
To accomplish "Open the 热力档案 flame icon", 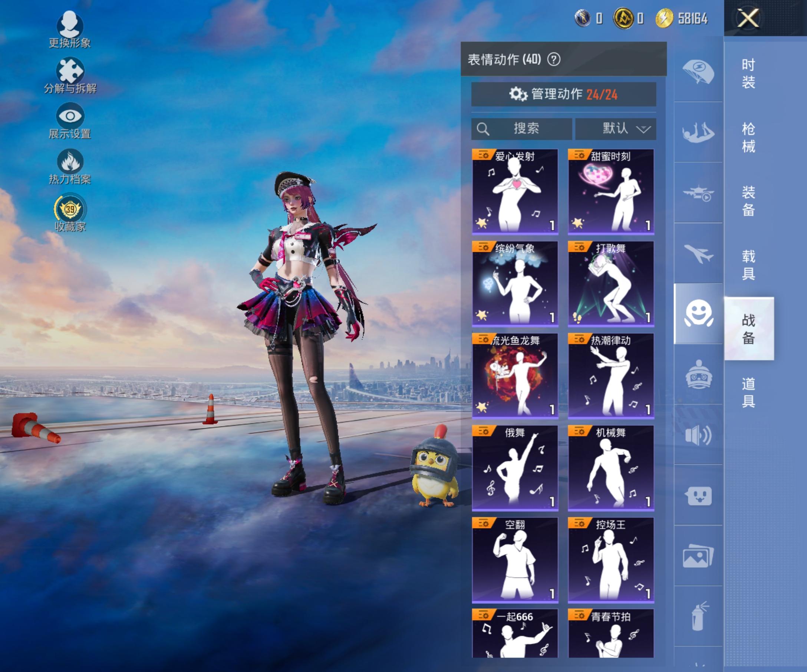I will (70, 162).
